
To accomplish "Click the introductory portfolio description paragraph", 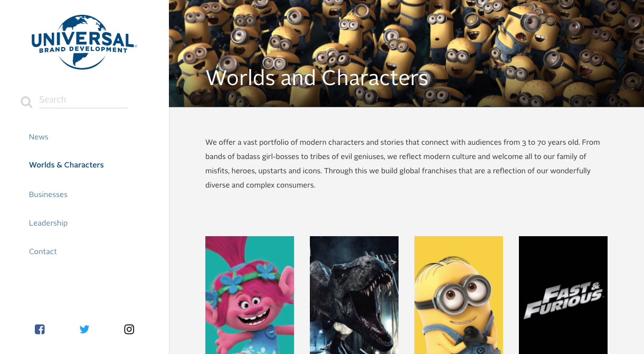I will (403, 164).
